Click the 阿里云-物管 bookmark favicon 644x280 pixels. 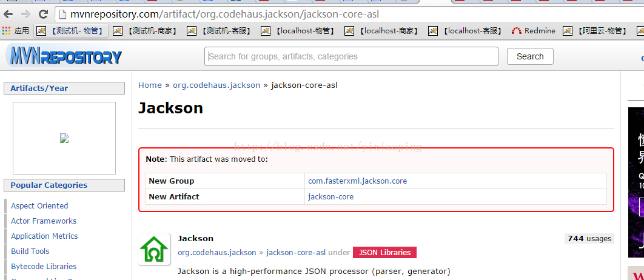pyautogui.click(x=568, y=31)
